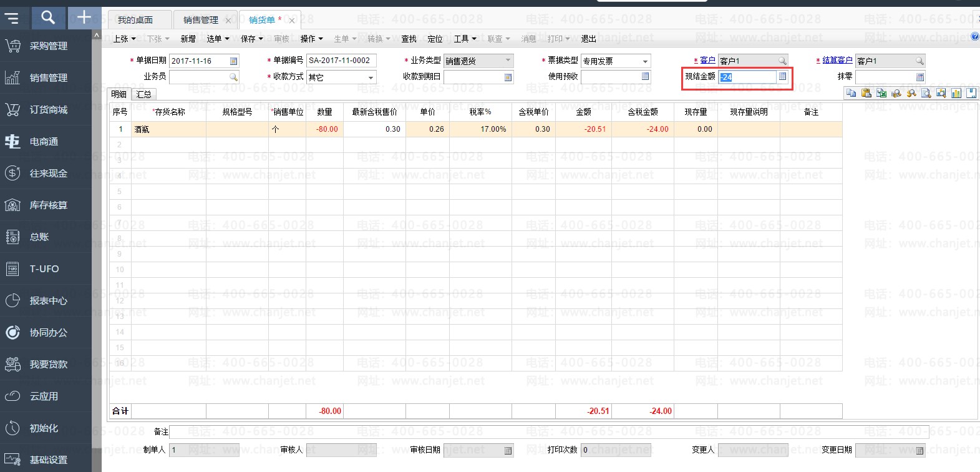
Task: Open the 客户 label link
Action: pyautogui.click(x=708, y=61)
